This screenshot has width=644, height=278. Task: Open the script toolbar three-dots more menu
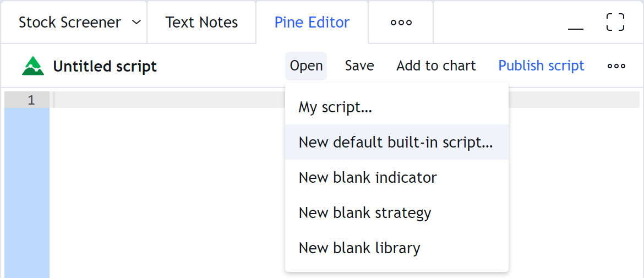tap(616, 66)
